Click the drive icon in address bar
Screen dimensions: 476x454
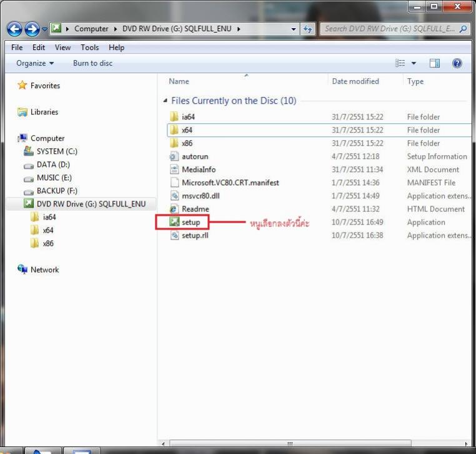click(x=56, y=29)
